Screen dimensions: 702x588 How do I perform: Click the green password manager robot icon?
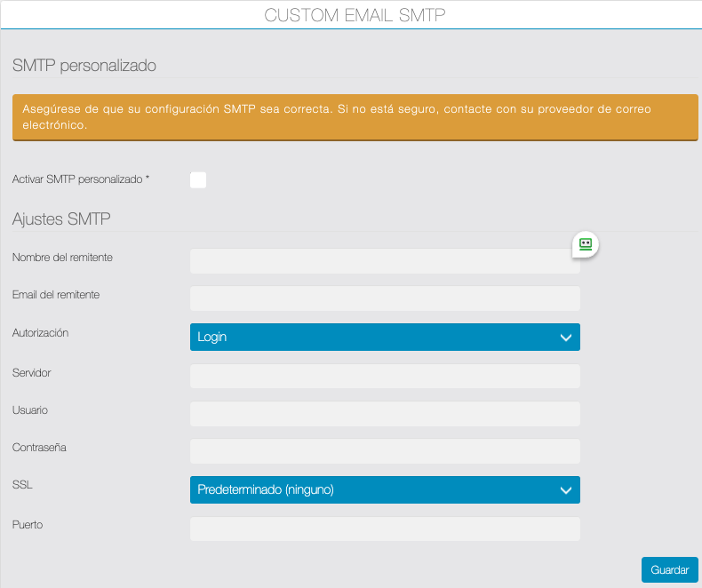(x=586, y=244)
